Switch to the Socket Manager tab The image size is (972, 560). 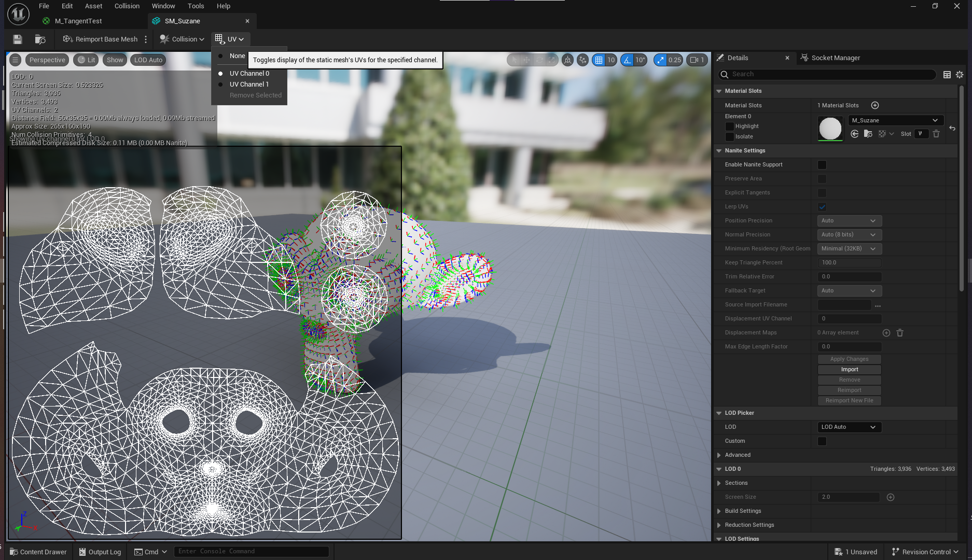click(x=835, y=58)
